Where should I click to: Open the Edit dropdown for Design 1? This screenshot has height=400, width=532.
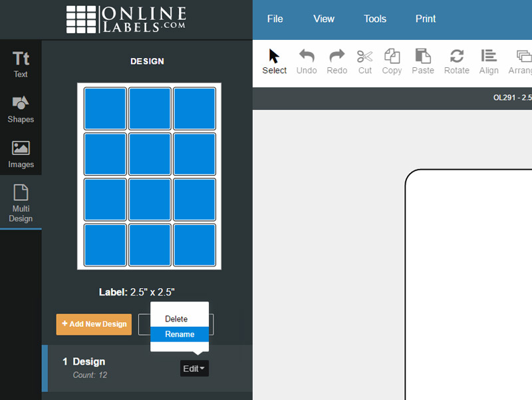[x=194, y=368]
